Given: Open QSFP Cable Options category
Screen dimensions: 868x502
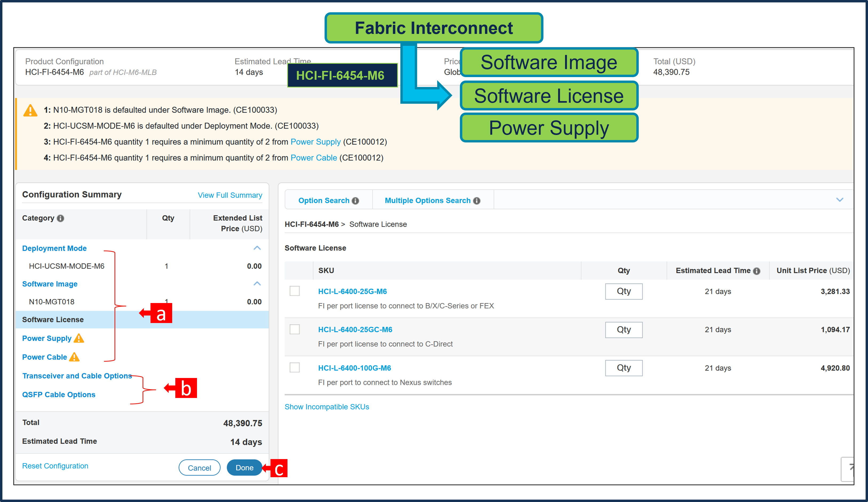Looking at the screenshot, I should 59,395.
